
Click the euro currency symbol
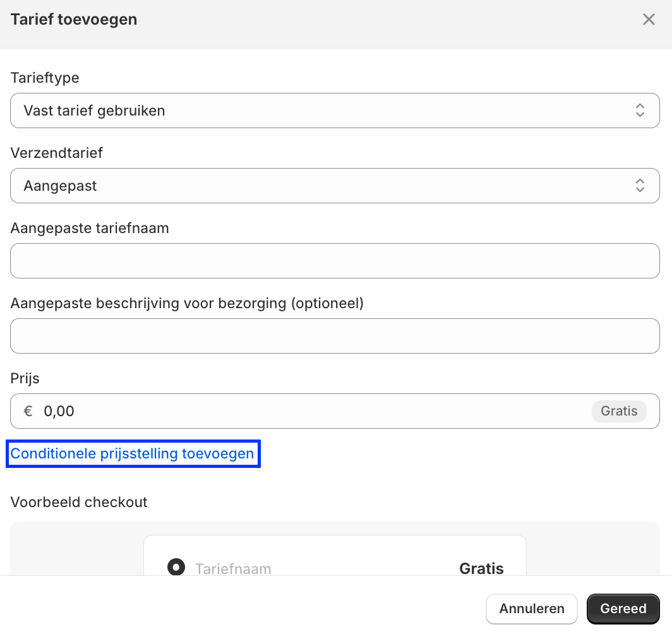click(x=28, y=411)
